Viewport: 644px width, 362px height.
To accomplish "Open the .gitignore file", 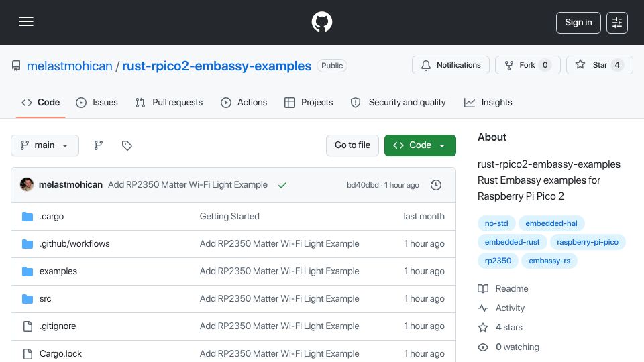I will [58, 326].
